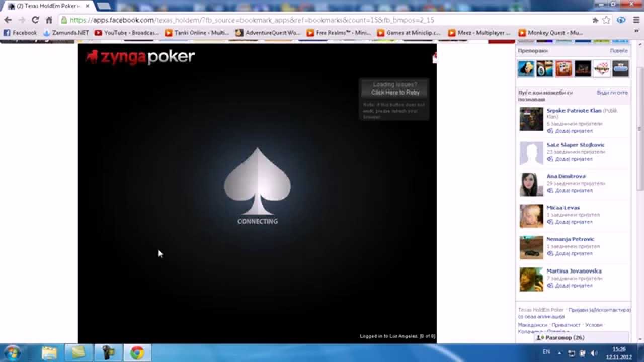Open the Free Realms bookmark
The width and height of the screenshot is (644, 362).
(x=339, y=33)
